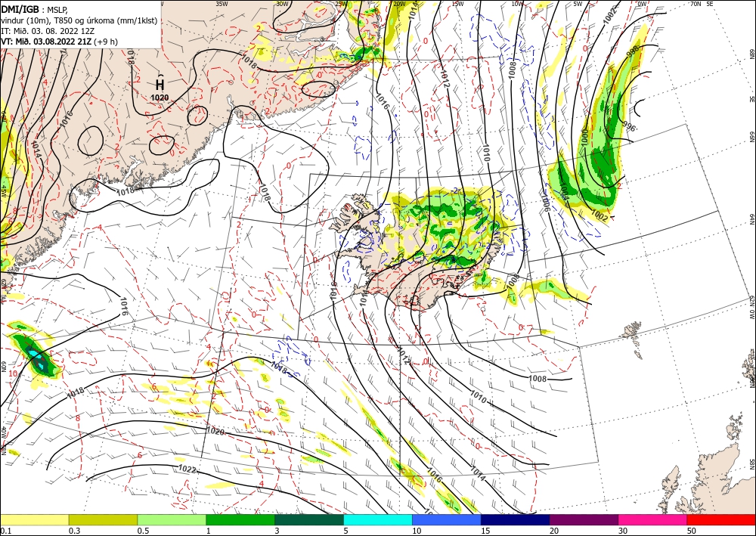This screenshot has height=536, width=756.
Task: Click the 5W longitude label at the top
Action: (578, 3)
